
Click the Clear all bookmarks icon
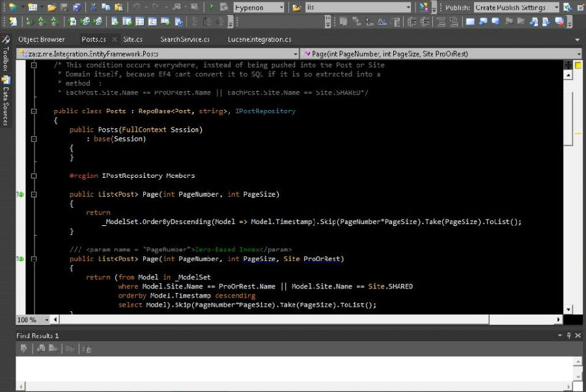[559, 22]
